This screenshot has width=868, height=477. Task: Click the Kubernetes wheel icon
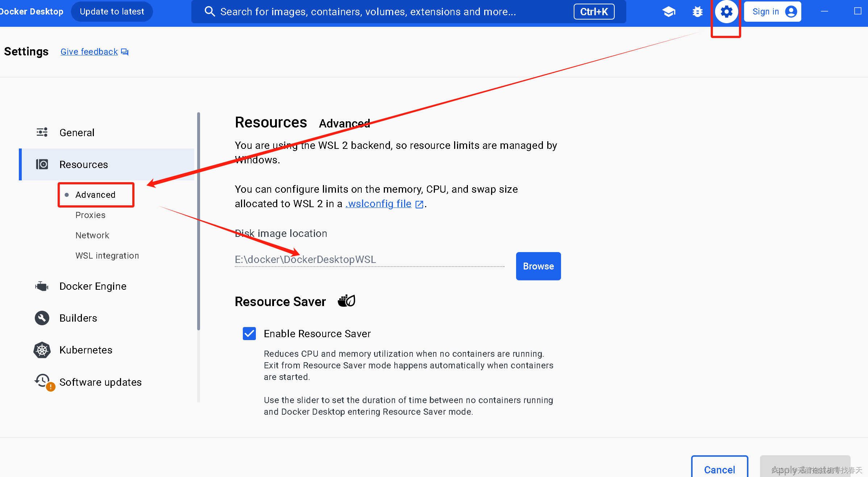[x=42, y=350]
